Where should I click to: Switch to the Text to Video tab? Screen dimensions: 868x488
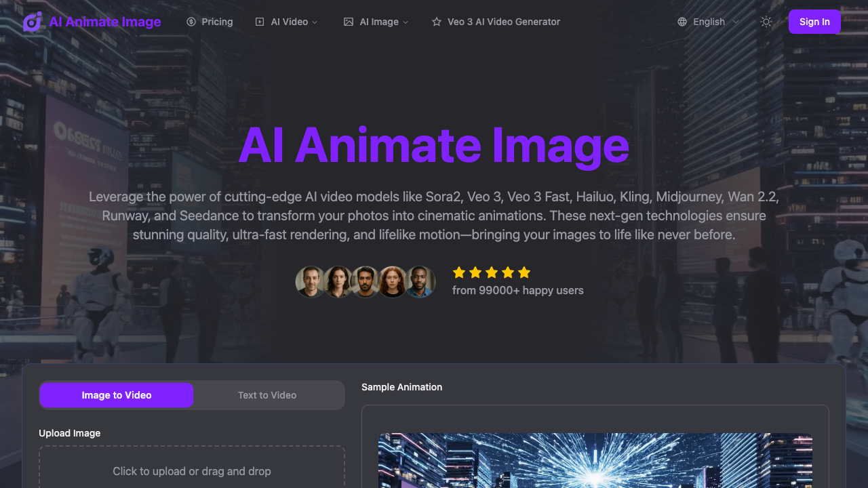click(x=267, y=394)
